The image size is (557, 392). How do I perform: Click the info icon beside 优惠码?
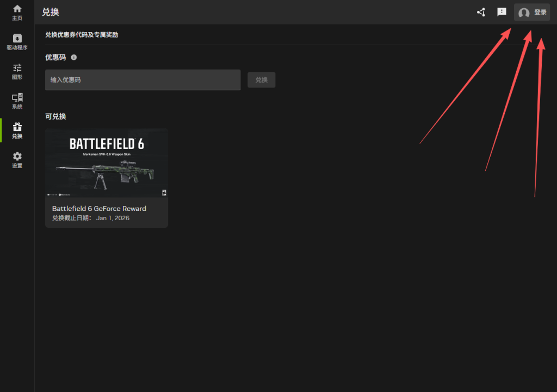click(x=74, y=57)
